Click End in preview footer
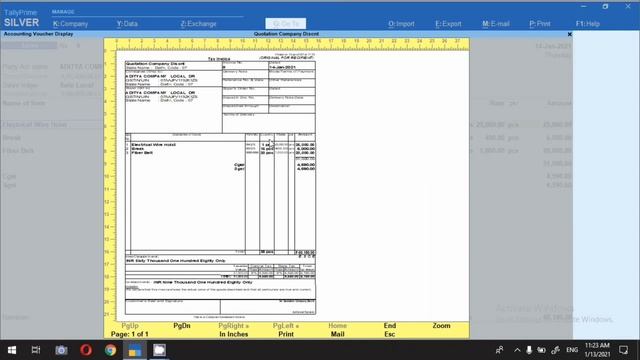Image resolution: width=640 pixels, height=360 pixels. 389,326
